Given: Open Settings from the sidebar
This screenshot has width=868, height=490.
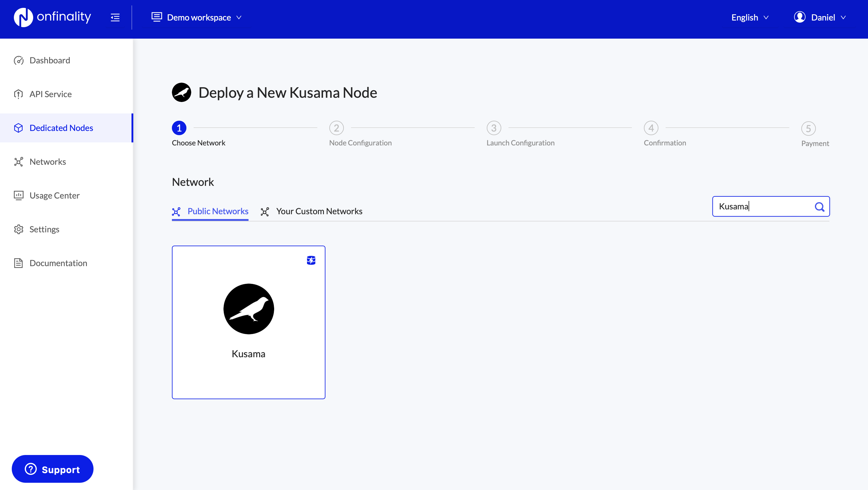Looking at the screenshot, I should point(44,229).
